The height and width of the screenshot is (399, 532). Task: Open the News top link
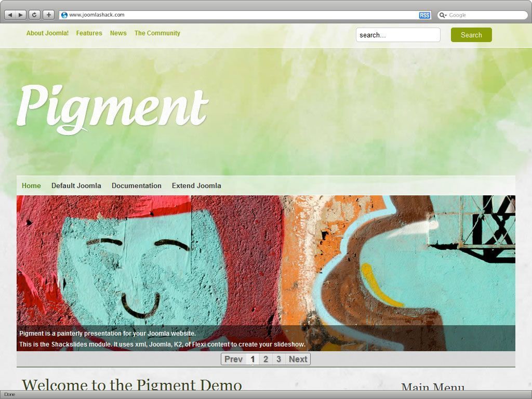118,33
